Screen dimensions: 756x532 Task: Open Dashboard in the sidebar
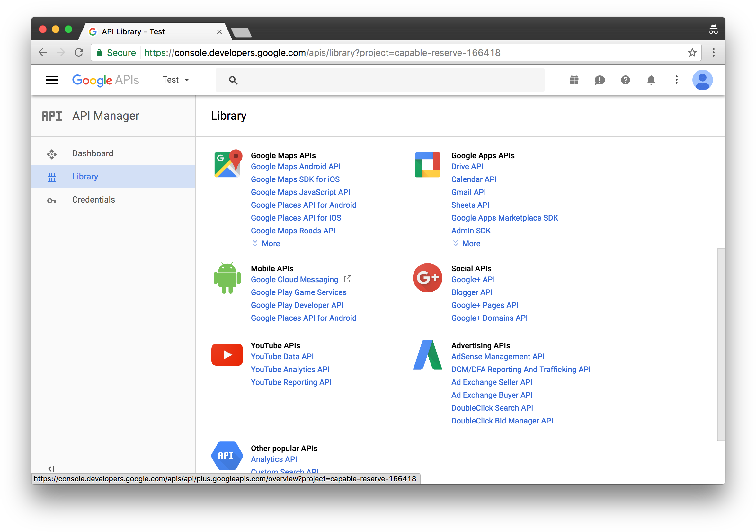pyautogui.click(x=113, y=154)
